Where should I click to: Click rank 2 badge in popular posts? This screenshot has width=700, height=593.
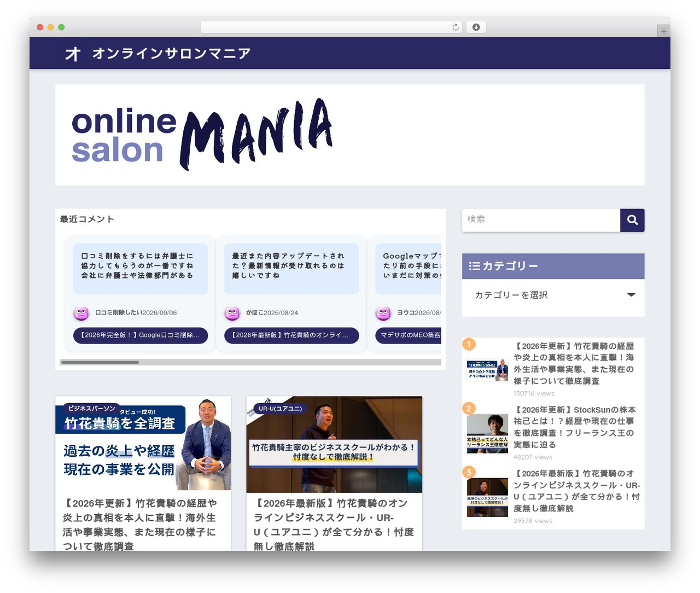(469, 408)
